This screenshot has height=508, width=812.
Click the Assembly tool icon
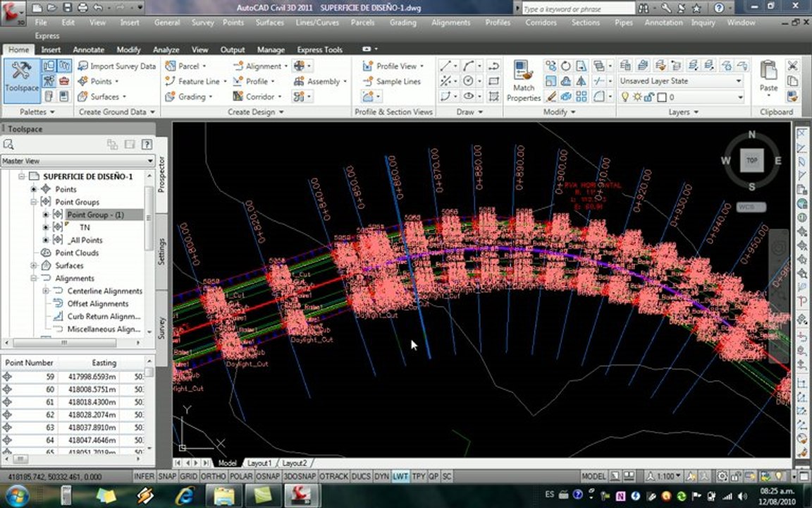[299, 81]
